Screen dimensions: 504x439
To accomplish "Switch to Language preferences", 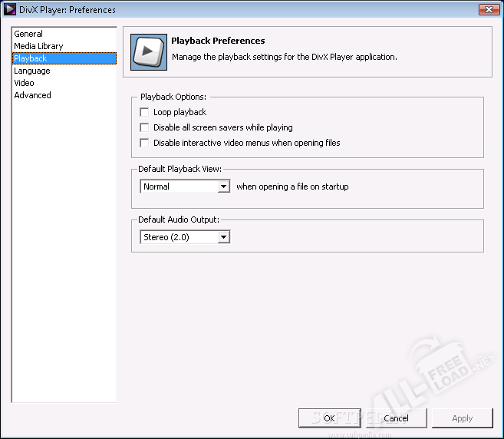I will 32,71.
